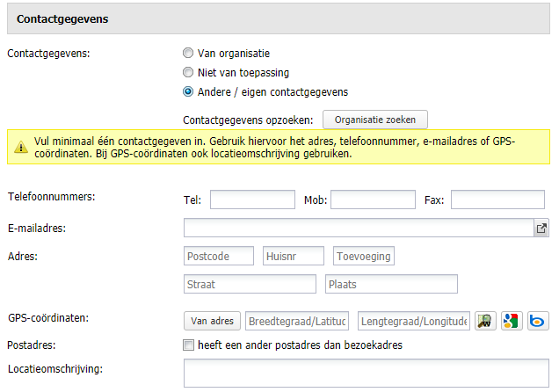Enable heeft een ander postadres checkbox
The image size is (559, 392).
tap(188, 345)
